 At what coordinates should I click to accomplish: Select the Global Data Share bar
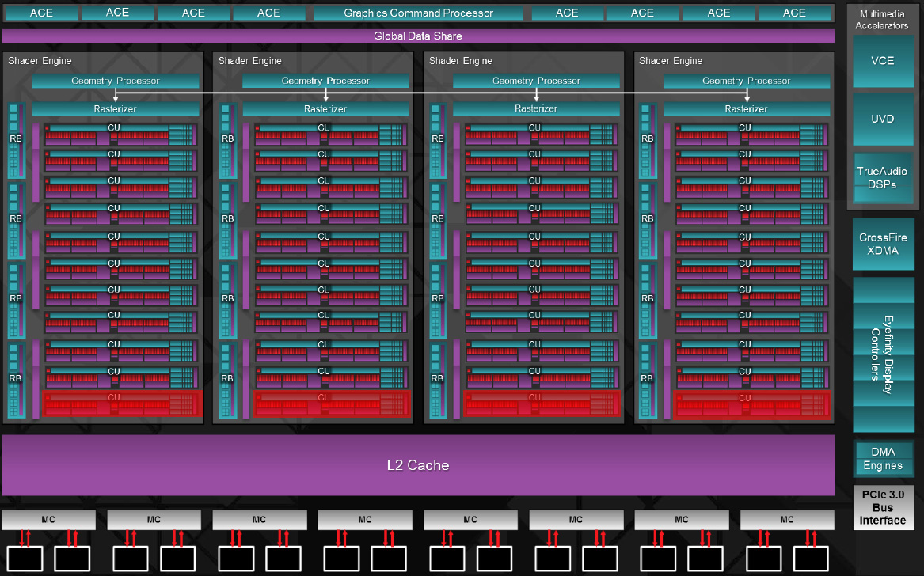[418, 36]
